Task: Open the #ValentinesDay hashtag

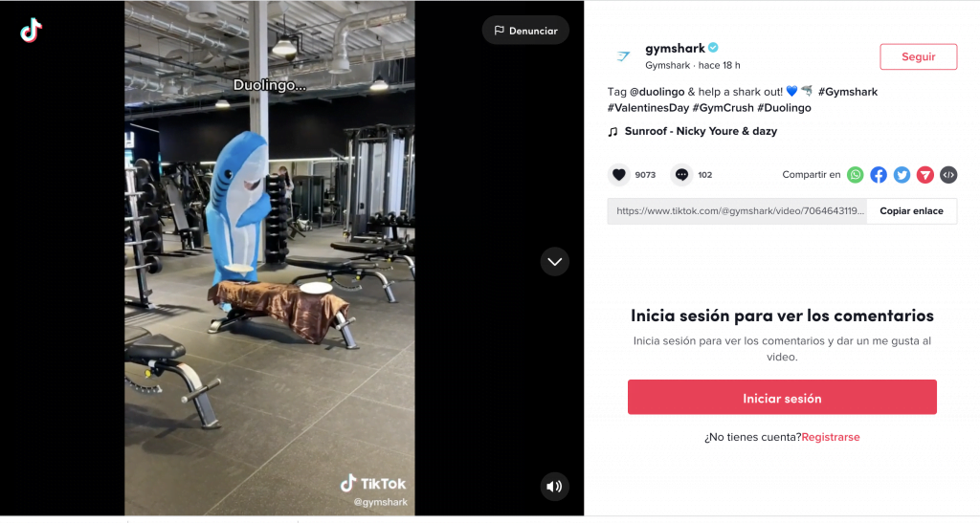Action: 648,108
